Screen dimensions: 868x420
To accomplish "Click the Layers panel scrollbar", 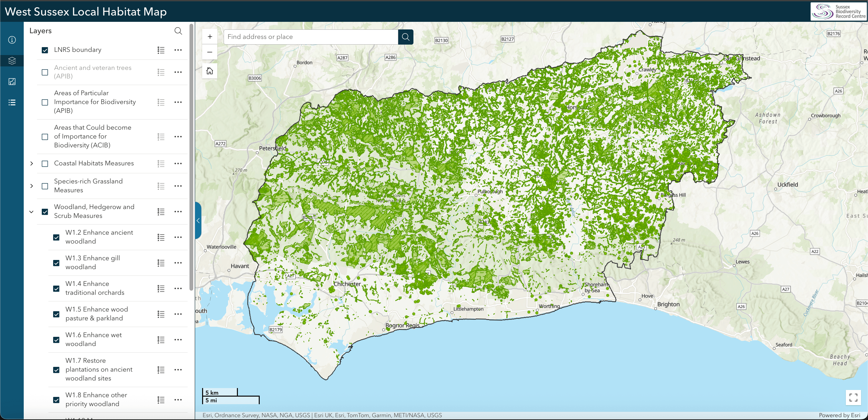I will (x=191, y=157).
